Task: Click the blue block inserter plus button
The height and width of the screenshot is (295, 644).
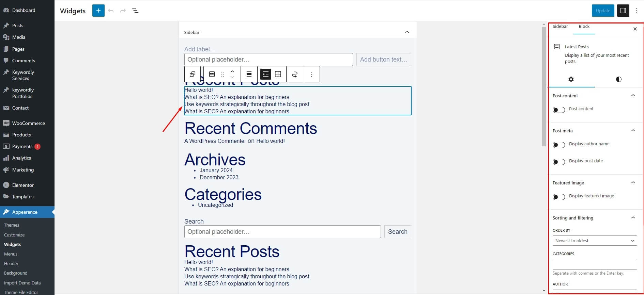Action: point(98,11)
